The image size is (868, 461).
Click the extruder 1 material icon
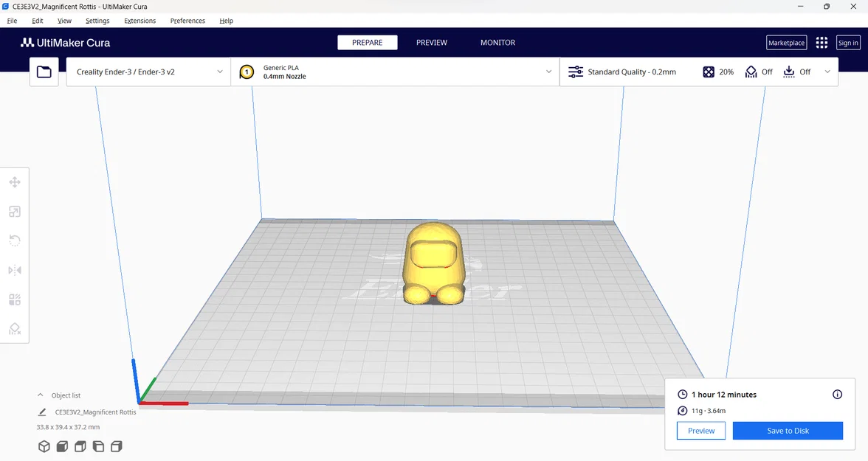(x=247, y=72)
